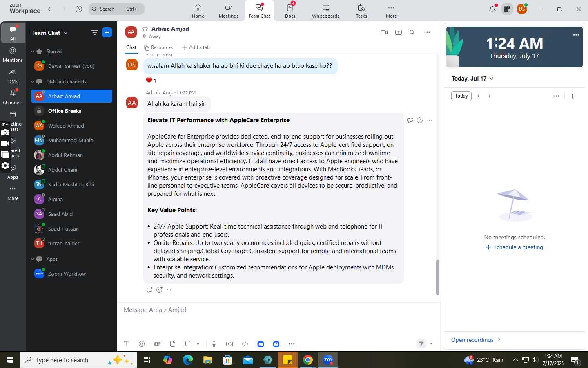The width and height of the screenshot is (588, 368).
Task: Go to the previous day in calendar
Action: pos(478,96)
